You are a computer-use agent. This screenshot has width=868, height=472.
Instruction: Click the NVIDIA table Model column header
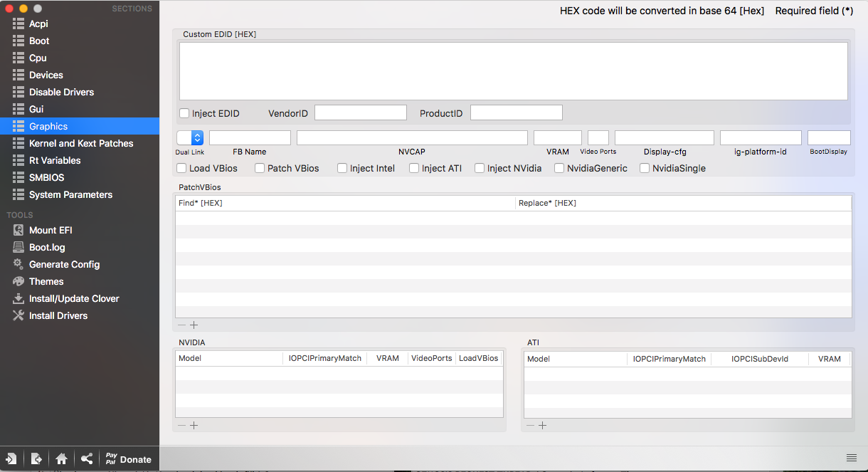click(229, 358)
